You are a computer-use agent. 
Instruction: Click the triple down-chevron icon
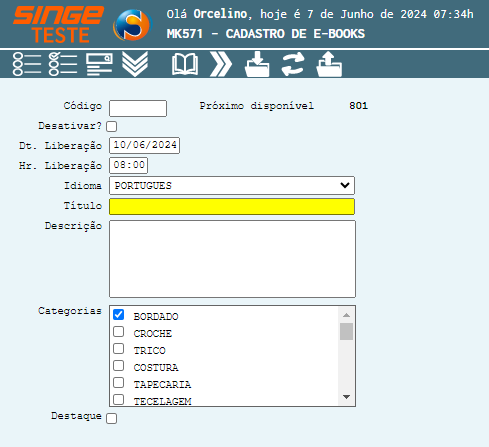click(135, 64)
